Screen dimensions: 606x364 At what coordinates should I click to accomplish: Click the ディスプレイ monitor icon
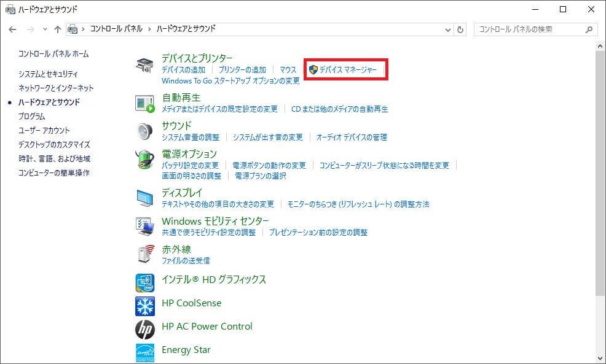pyautogui.click(x=145, y=198)
